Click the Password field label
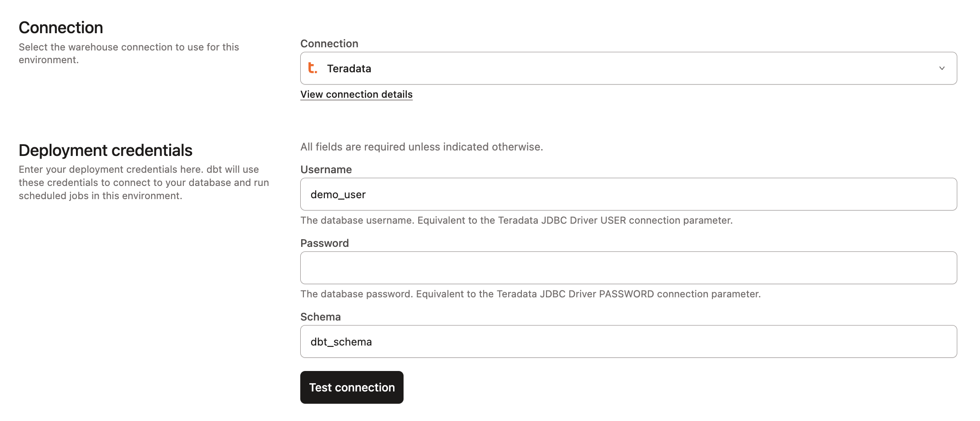980x421 pixels. pyautogui.click(x=324, y=243)
